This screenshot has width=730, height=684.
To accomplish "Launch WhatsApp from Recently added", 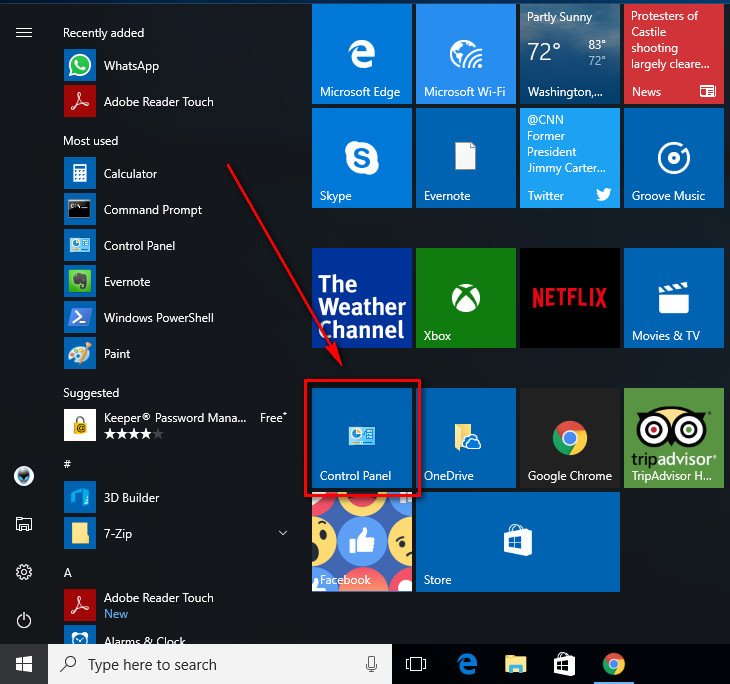I will point(176,66).
